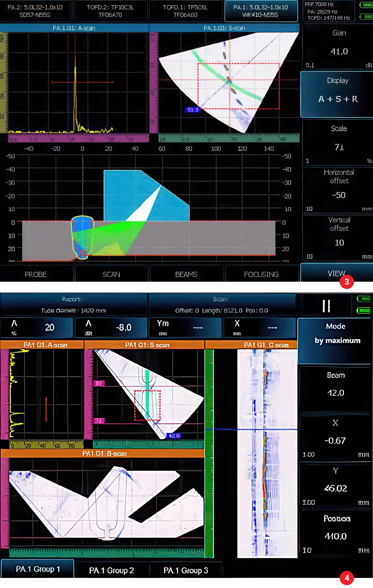The height and width of the screenshot is (588, 373).
Task: Click the red circled number 3 badge
Action: click(x=346, y=282)
